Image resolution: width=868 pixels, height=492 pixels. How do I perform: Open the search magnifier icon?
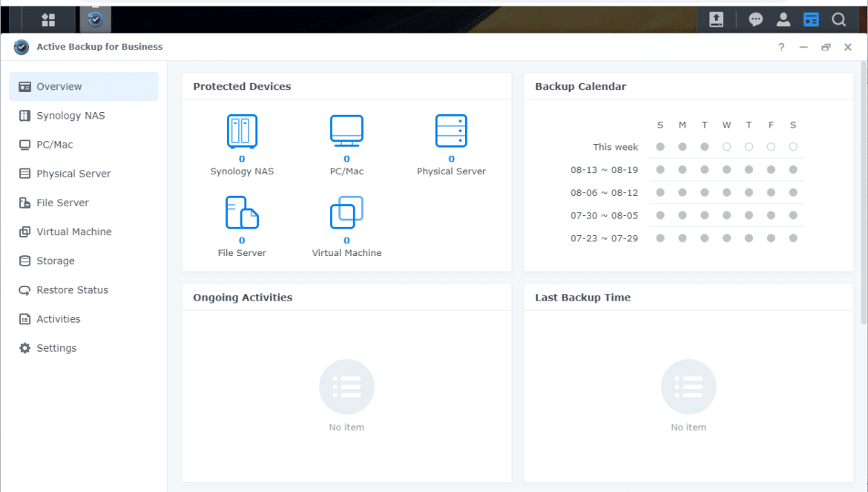click(x=839, y=20)
